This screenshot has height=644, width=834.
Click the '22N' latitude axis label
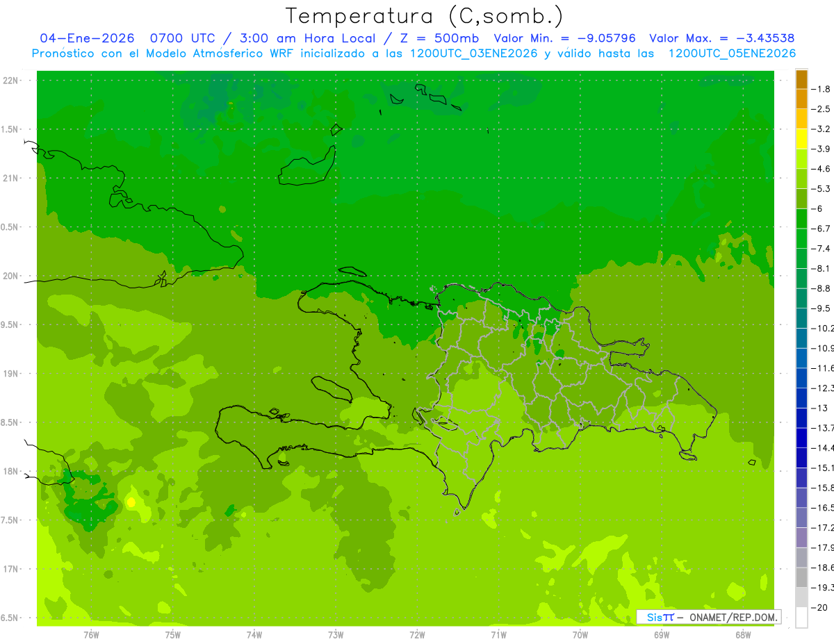[10, 81]
